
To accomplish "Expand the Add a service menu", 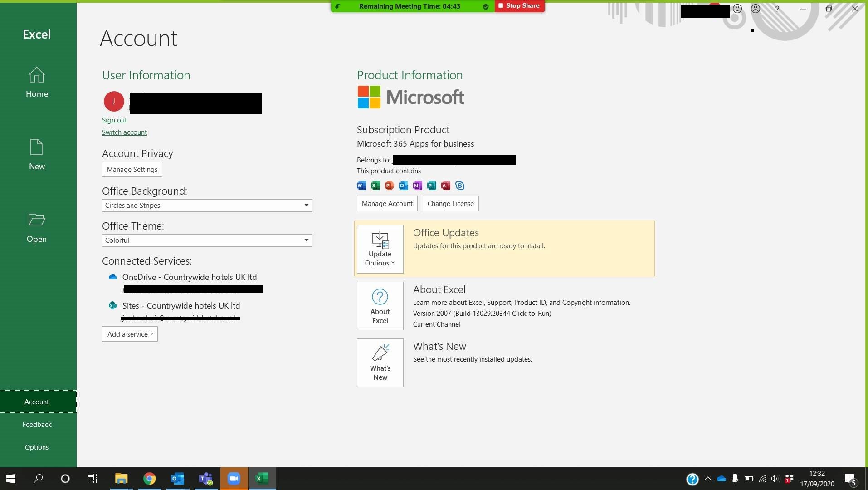I will tap(130, 334).
